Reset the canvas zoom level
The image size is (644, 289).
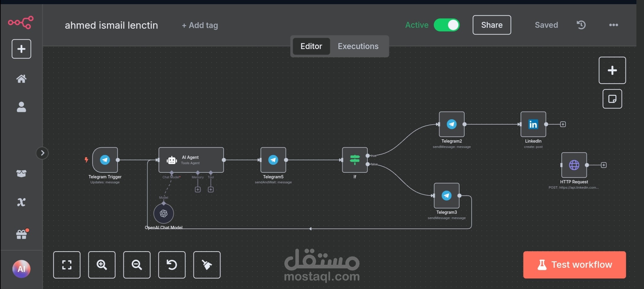[172, 265]
